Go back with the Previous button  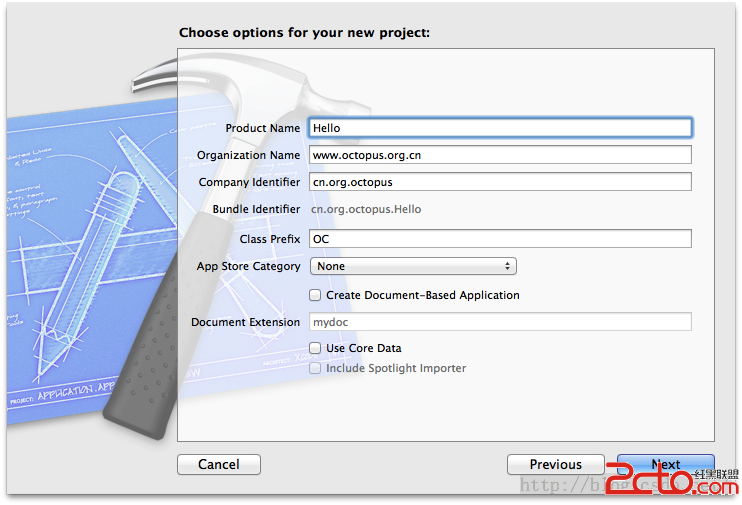[556, 464]
